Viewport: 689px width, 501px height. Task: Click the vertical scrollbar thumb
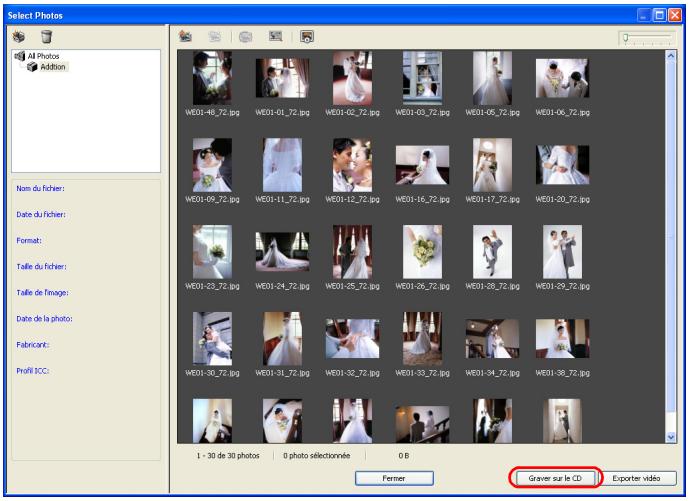pos(671,236)
